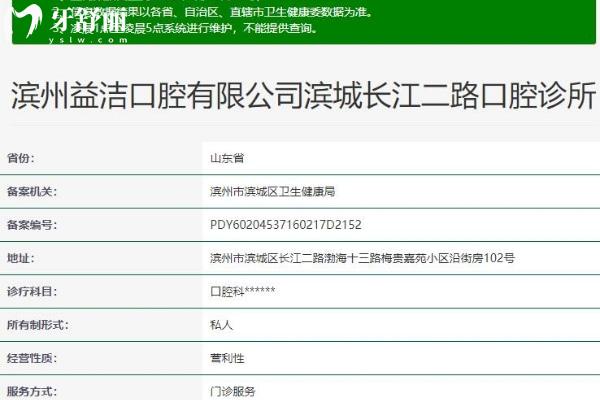Viewport: 600px width, 400px height.
Task: Select the record number PDY60204537160217D2152
Action: (x=286, y=225)
